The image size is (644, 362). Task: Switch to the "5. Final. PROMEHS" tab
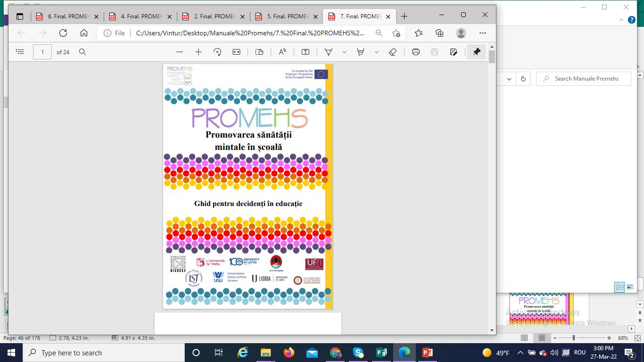pyautogui.click(x=286, y=16)
